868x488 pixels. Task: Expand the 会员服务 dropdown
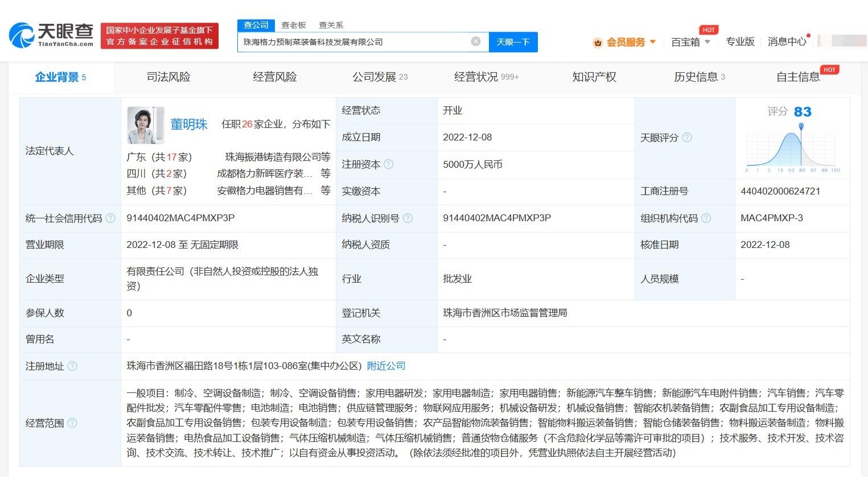(x=626, y=42)
